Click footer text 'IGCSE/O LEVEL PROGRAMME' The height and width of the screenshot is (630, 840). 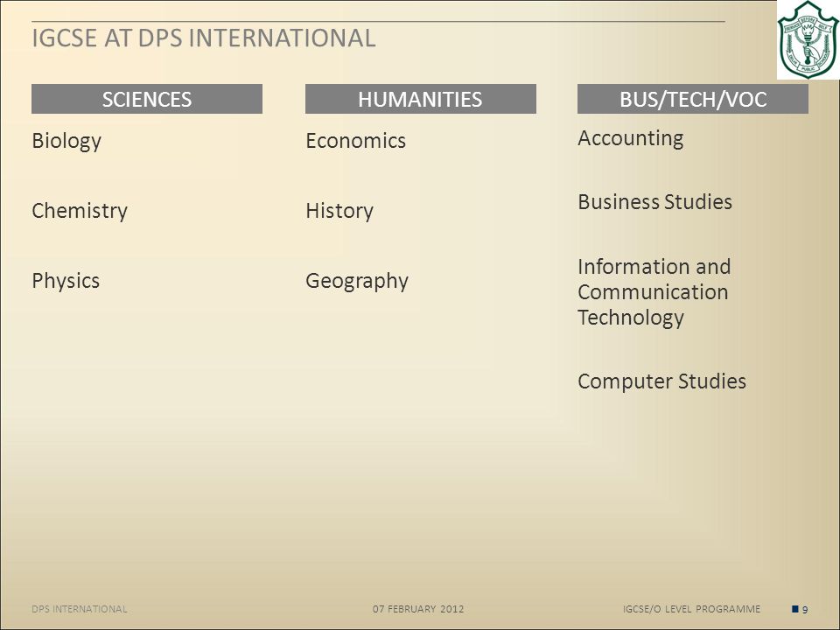click(691, 609)
